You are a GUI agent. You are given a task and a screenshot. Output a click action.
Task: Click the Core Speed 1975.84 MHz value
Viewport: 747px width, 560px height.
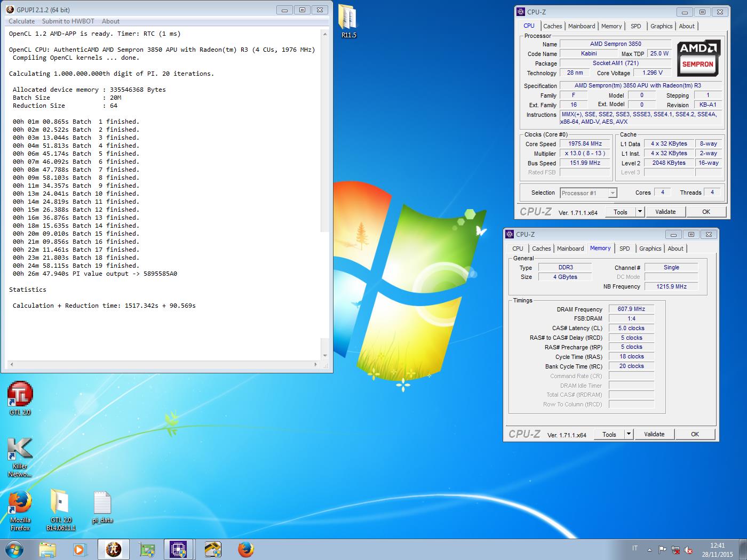(585, 143)
